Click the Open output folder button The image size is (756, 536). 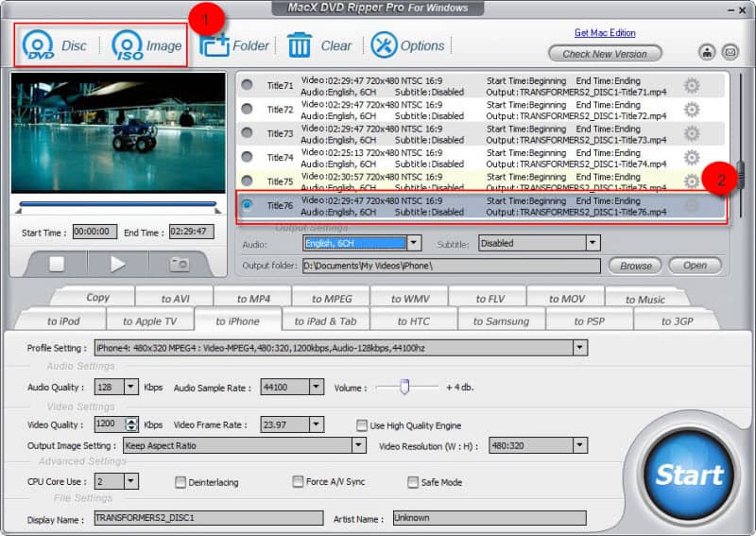(695, 266)
